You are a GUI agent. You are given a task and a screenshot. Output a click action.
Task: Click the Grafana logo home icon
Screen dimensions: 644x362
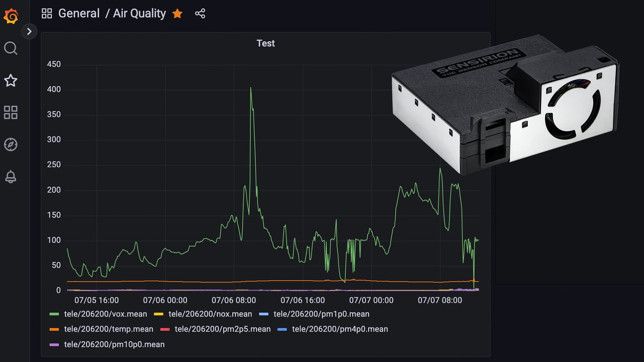pyautogui.click(x=11, y=16)
